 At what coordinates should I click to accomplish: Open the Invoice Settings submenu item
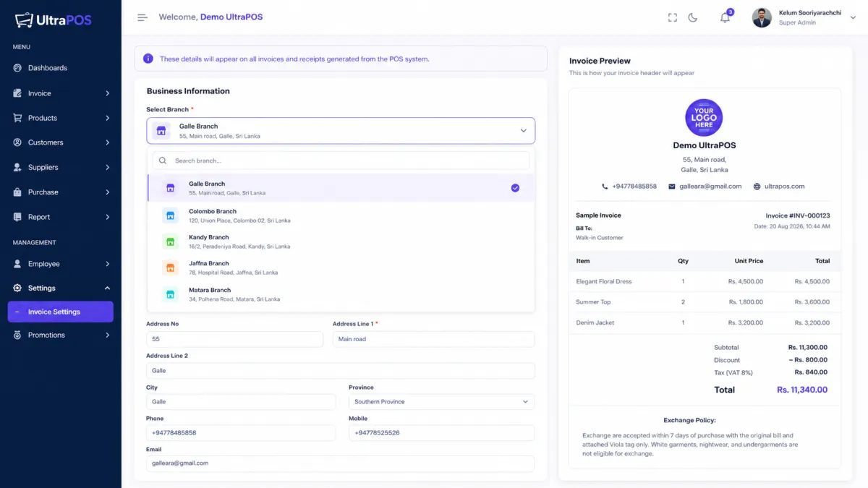(x=61, y=312)
